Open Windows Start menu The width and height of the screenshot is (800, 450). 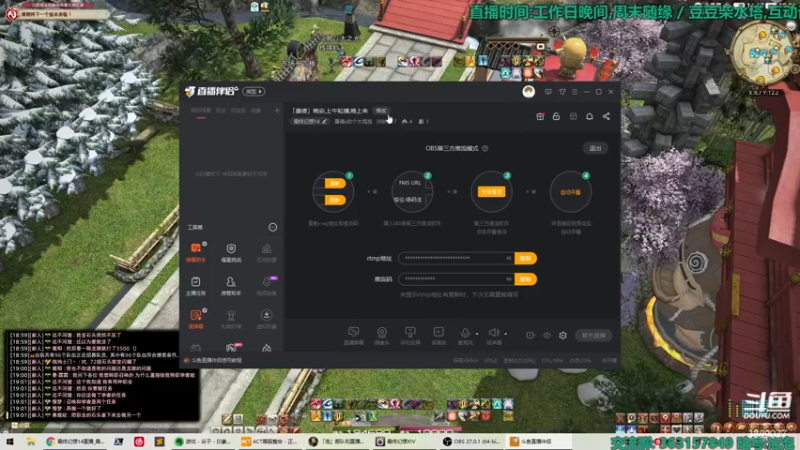pyautogui.click(x=9, y=442)
